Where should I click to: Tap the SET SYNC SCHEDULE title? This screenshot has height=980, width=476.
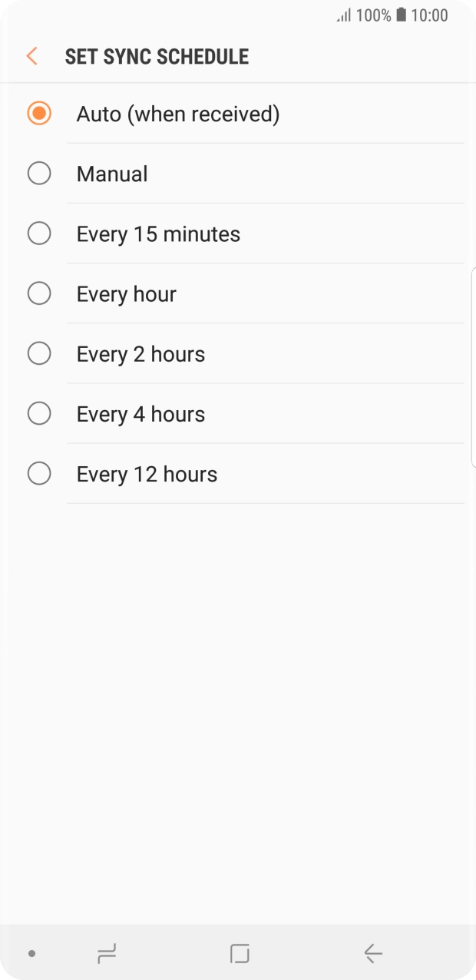coord(157,56)
